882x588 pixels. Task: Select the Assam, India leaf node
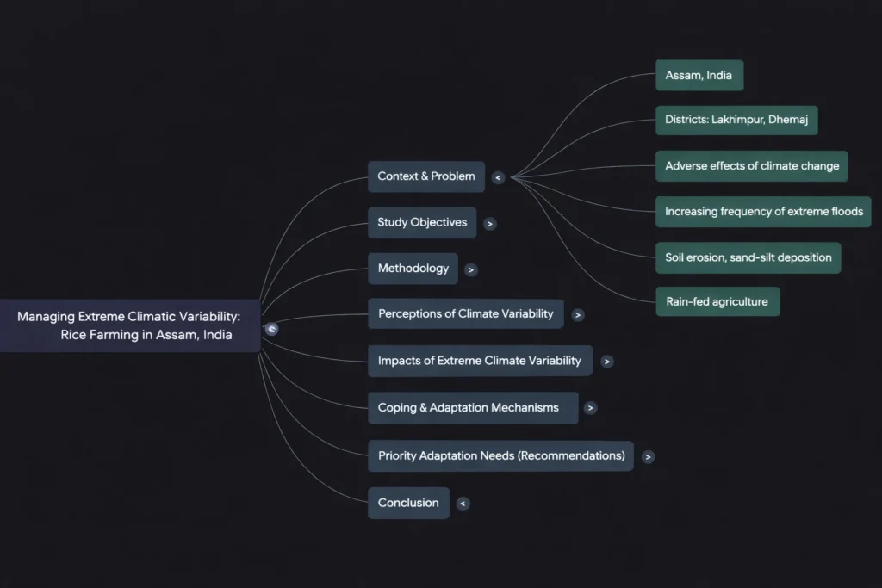(699, 76)
